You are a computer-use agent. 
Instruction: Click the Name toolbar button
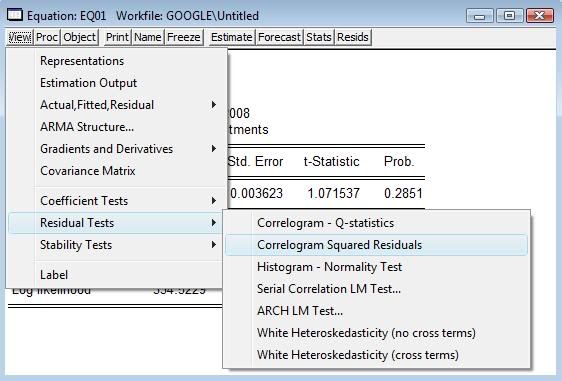(x=148, y=37)
